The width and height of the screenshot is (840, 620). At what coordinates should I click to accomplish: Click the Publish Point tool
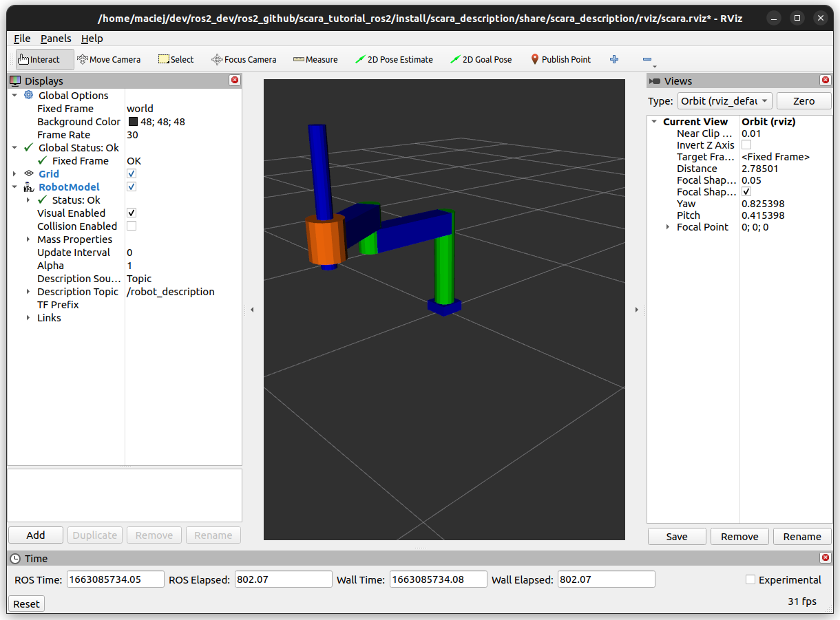[x=560, y=59]
